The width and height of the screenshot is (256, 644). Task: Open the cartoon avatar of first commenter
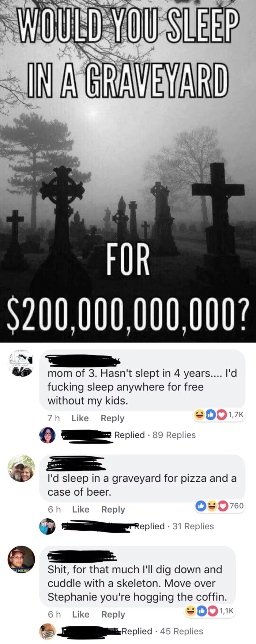21,363
